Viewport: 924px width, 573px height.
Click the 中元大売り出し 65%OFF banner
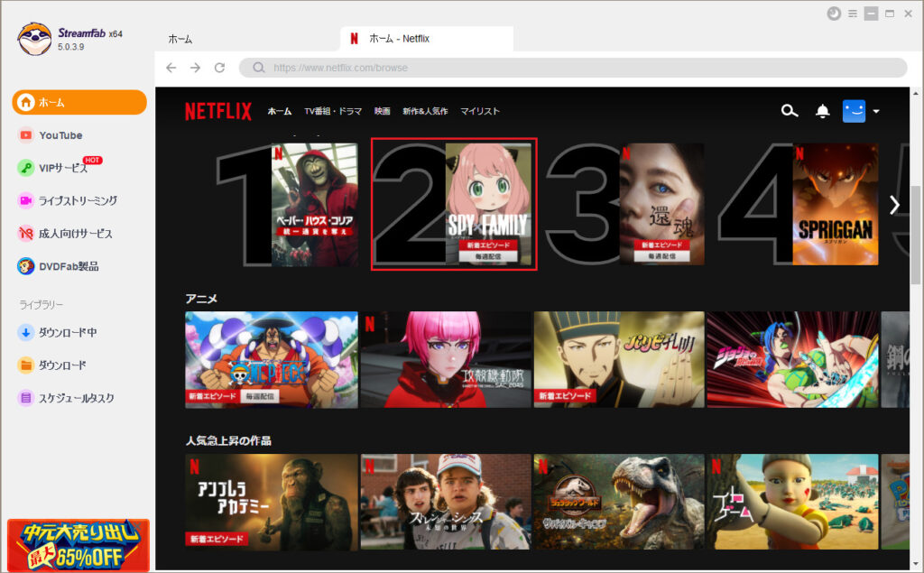point(79,545)
